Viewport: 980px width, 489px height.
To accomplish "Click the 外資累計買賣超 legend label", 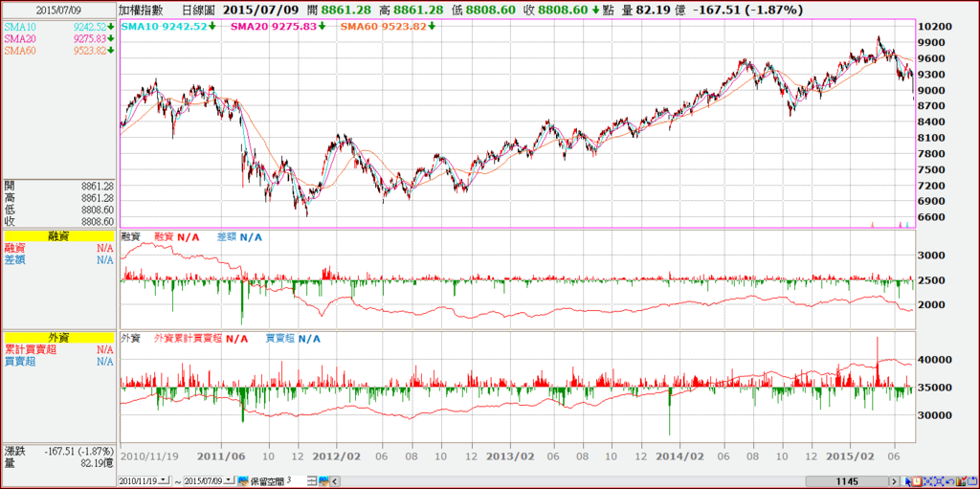I will click(188, 339).
